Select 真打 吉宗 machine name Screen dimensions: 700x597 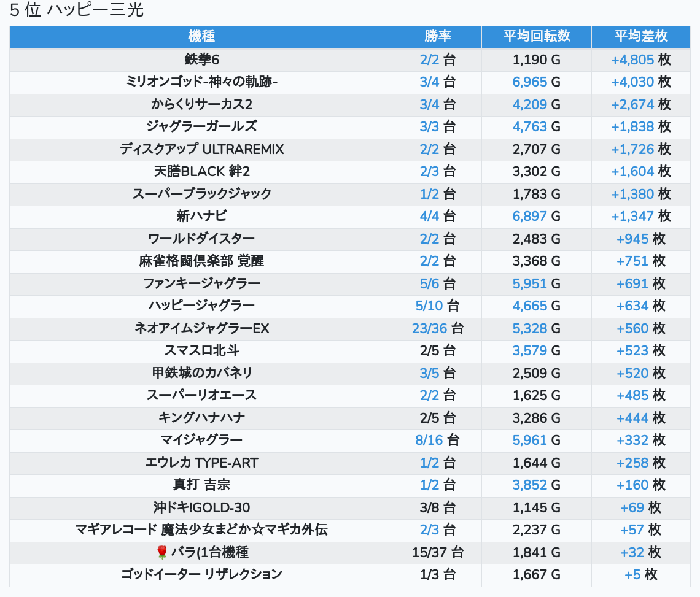coord(201,485)
